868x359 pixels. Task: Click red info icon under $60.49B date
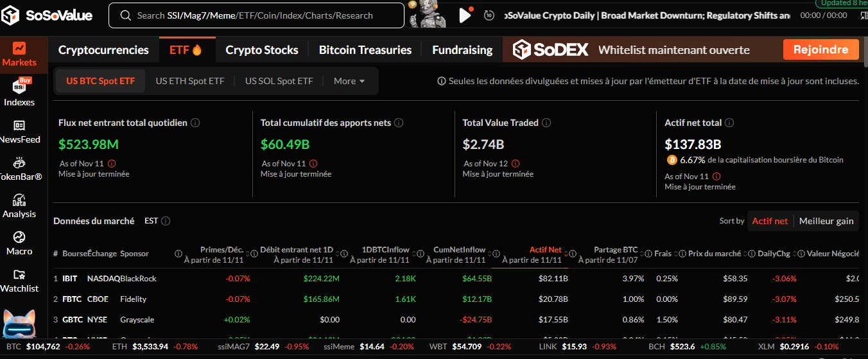click(x=313, y=164)
